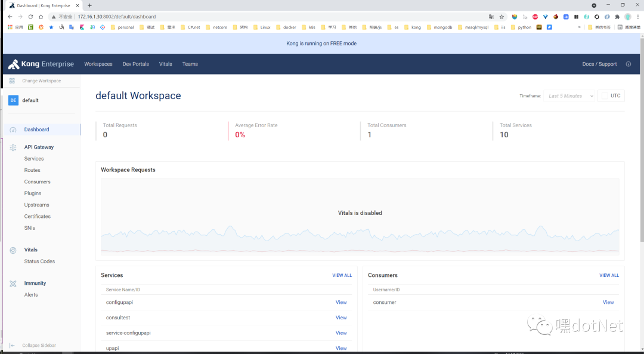Open SNIs in the sidebar
644x354 pixels.
click(x=30, y=228)
